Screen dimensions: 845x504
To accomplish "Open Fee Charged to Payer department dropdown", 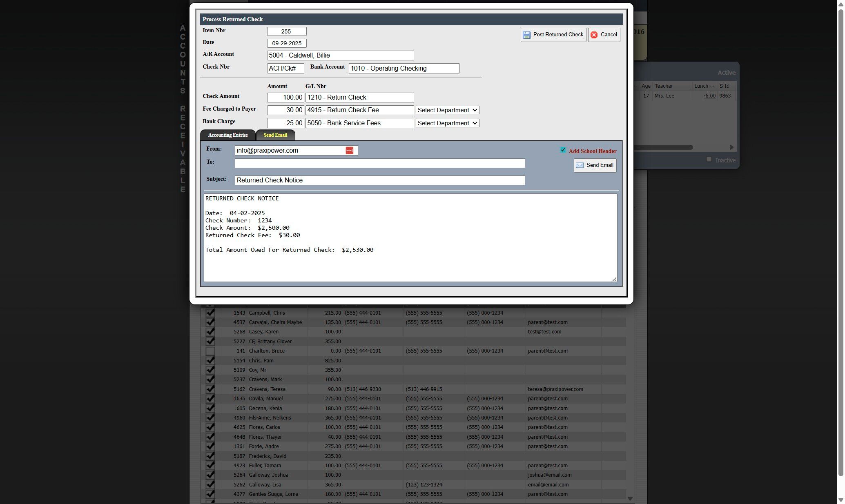I will [447, 110].
